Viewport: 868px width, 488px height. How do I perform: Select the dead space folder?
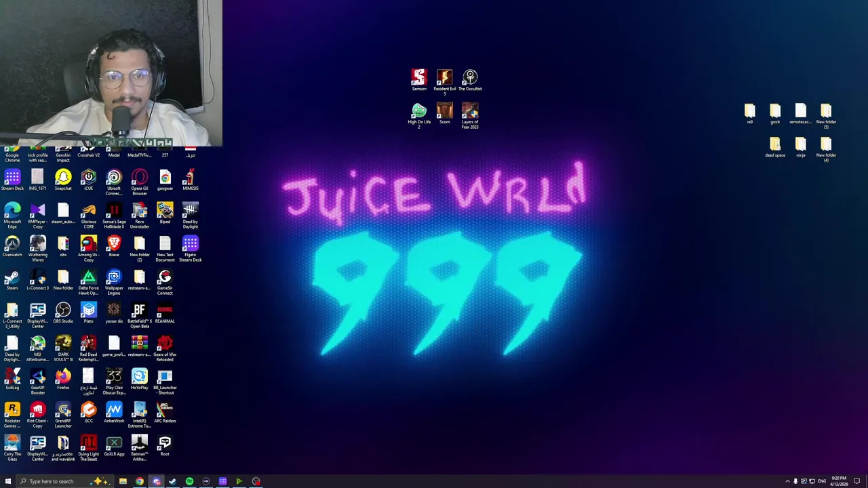pos(775,147)
